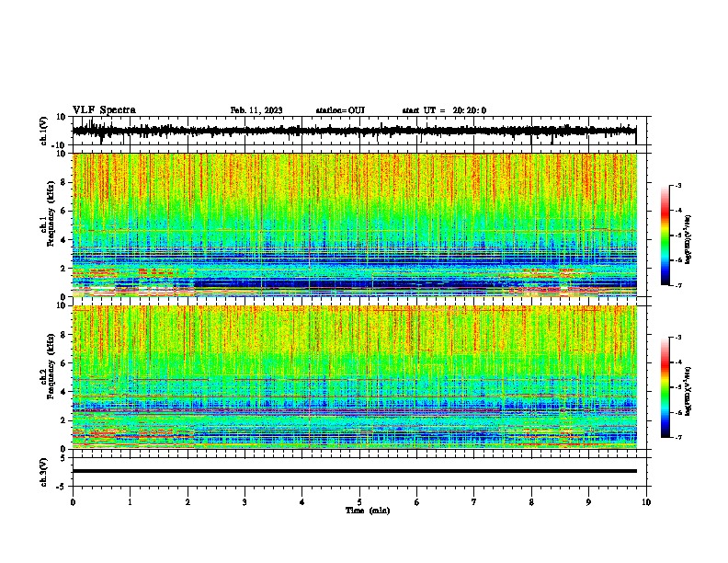Click the ch.2 spectrogram color scale bar
This screenshot has width=728, height=563.
click(x=665, y=387)
